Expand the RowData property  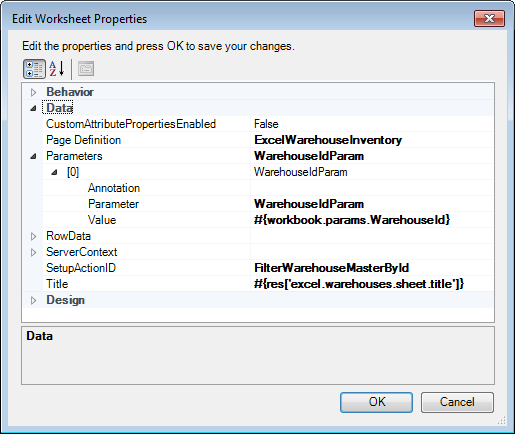(x=33, y=236)
